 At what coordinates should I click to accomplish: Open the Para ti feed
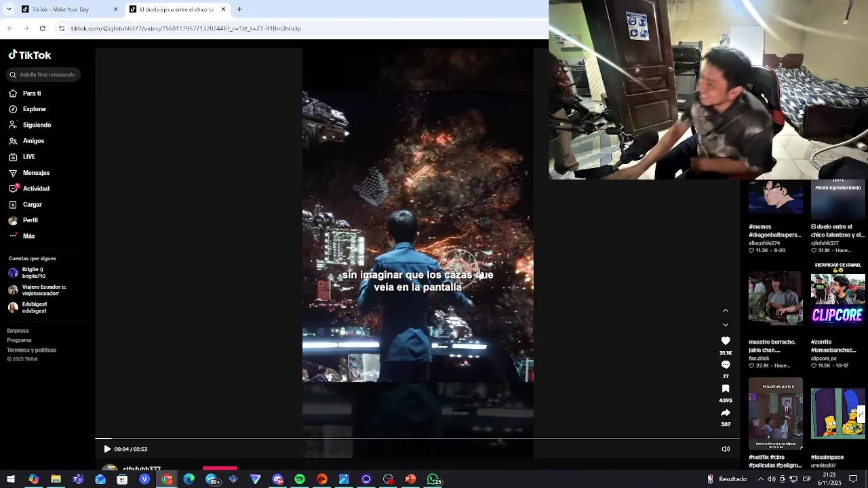coord(25,94)
